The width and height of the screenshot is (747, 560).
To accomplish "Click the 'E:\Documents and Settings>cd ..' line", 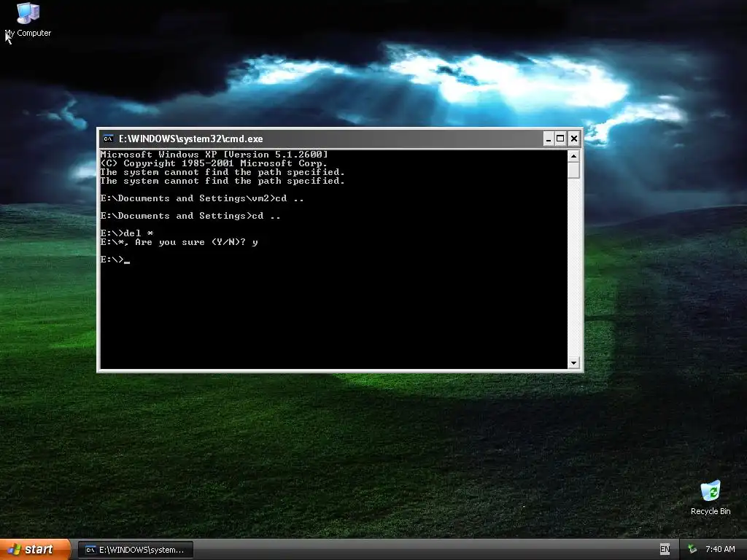I will click(190, 216).
